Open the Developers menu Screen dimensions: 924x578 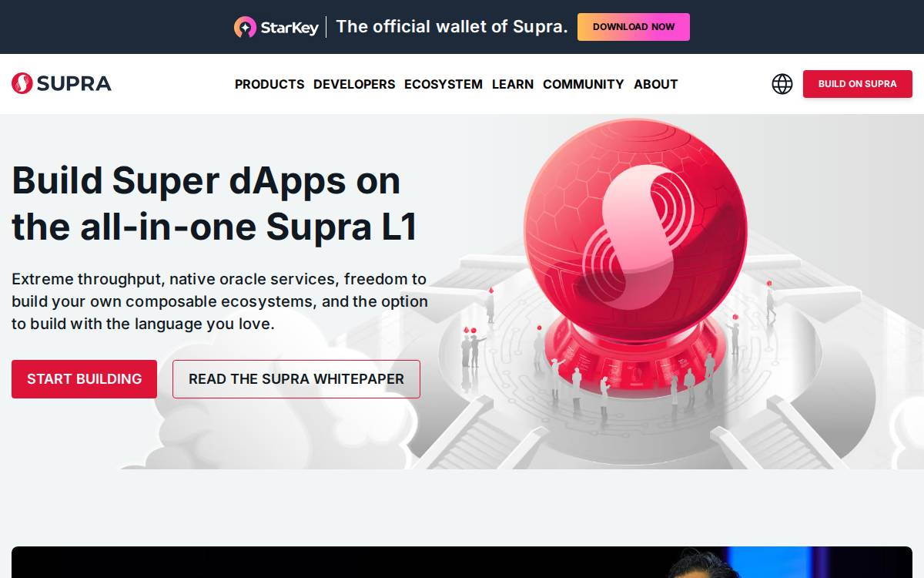tap(354, 84)
